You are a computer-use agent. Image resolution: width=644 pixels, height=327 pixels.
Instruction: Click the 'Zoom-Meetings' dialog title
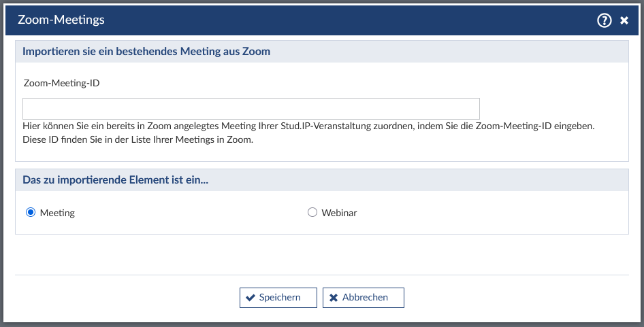point(61,20)
